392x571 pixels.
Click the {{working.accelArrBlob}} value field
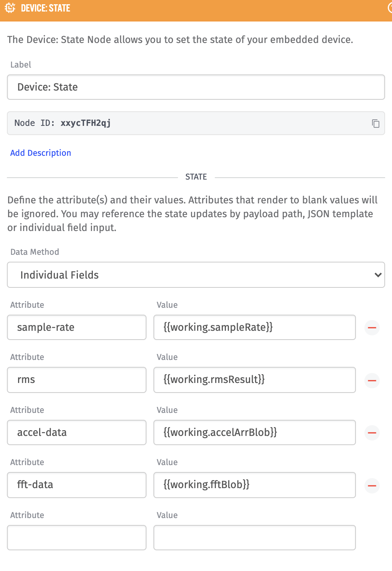[255, 432]
